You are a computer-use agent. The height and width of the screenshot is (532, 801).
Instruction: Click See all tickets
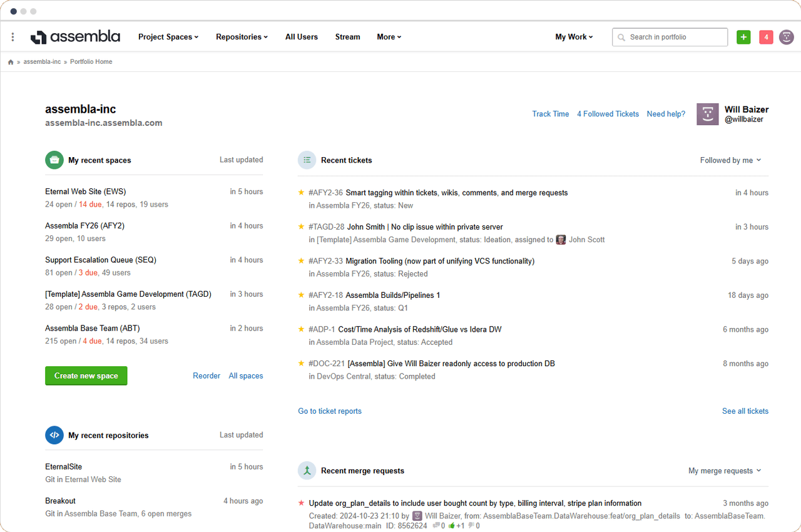pyautogui.click(x=745, y=411)
